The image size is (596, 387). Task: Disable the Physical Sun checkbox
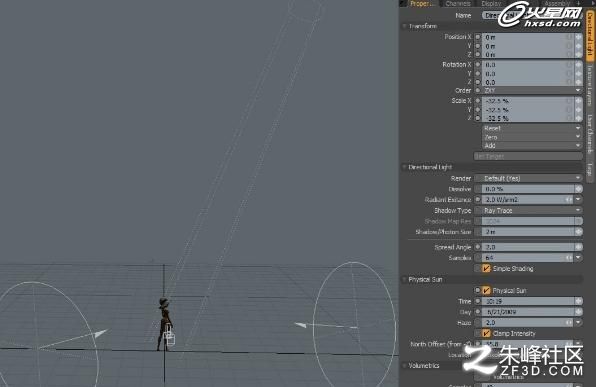[x=486, y=290]
